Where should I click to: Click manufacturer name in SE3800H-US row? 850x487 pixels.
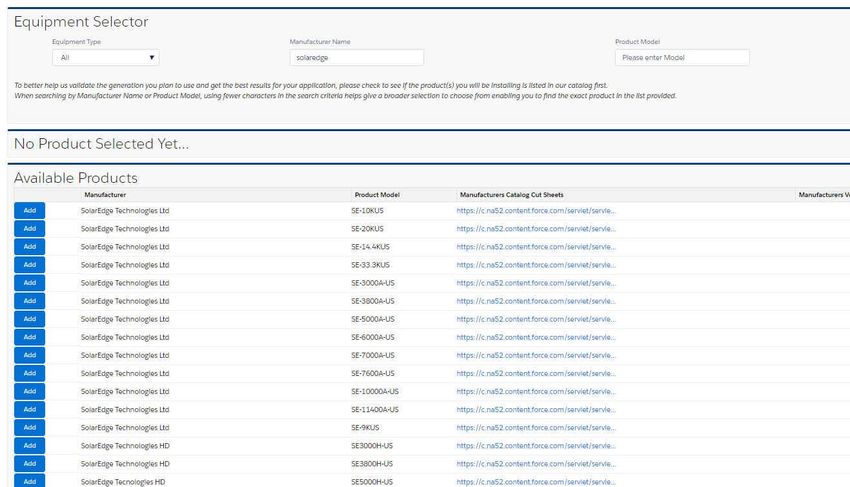pyautogui.click(x=125, y=464)
